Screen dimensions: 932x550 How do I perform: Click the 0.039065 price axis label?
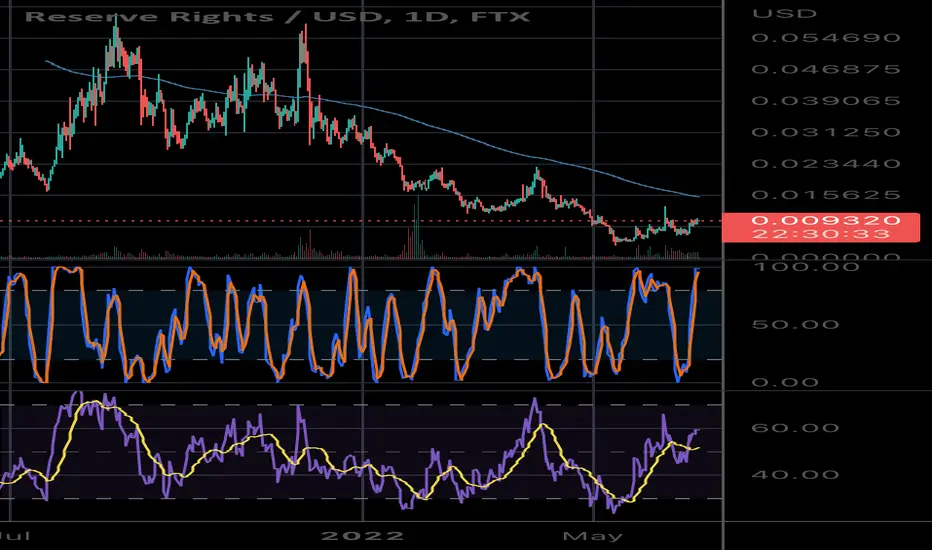tap(826, 101)
